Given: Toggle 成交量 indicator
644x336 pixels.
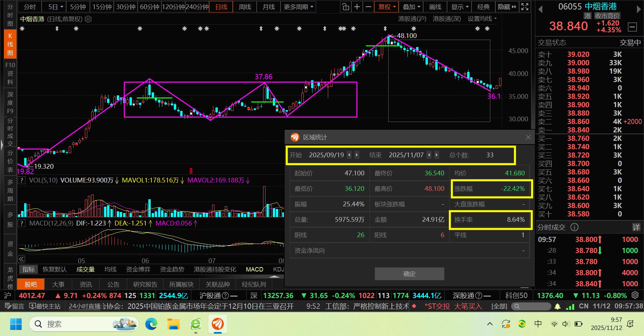Looking at the screenshot, I should (86, 269).
